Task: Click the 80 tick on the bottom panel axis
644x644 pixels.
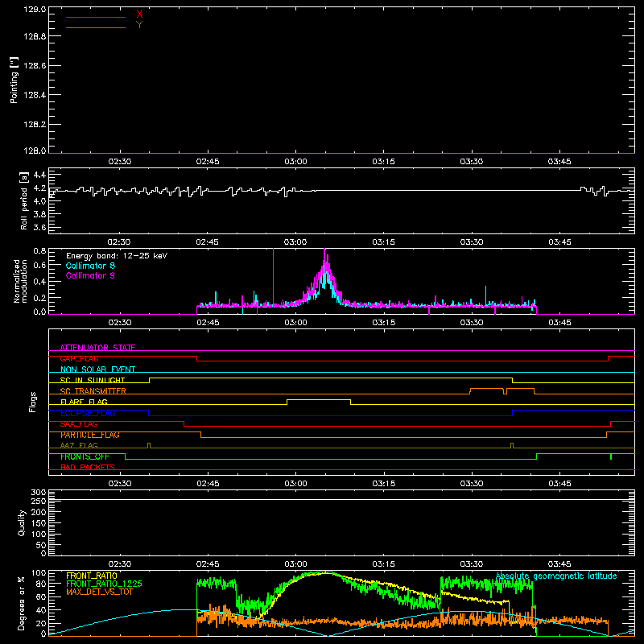Action: coord(42,584)
